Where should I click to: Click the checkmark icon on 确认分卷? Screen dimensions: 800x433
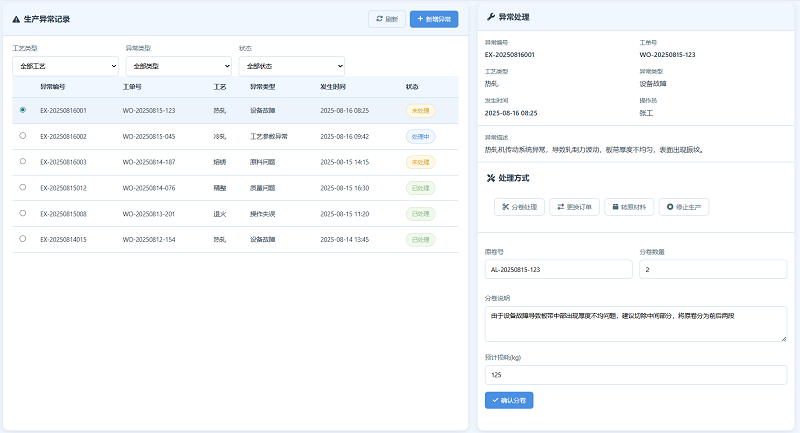495,400
